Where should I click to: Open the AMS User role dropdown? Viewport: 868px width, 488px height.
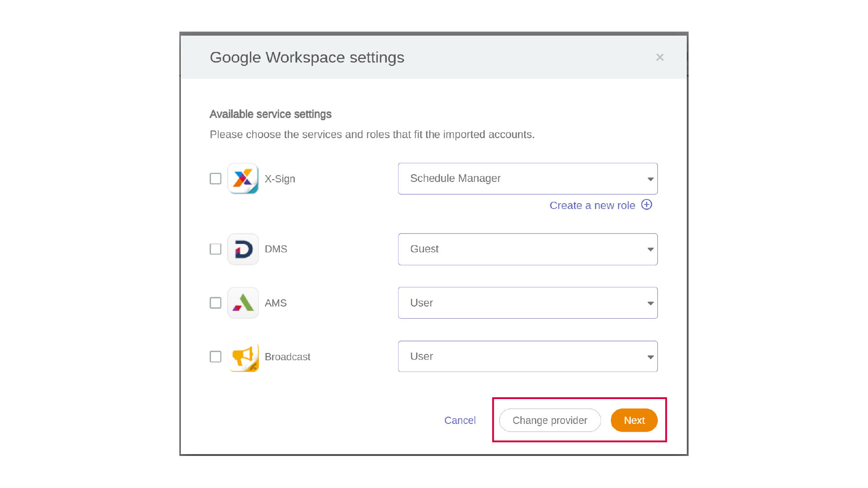(527, 303)
